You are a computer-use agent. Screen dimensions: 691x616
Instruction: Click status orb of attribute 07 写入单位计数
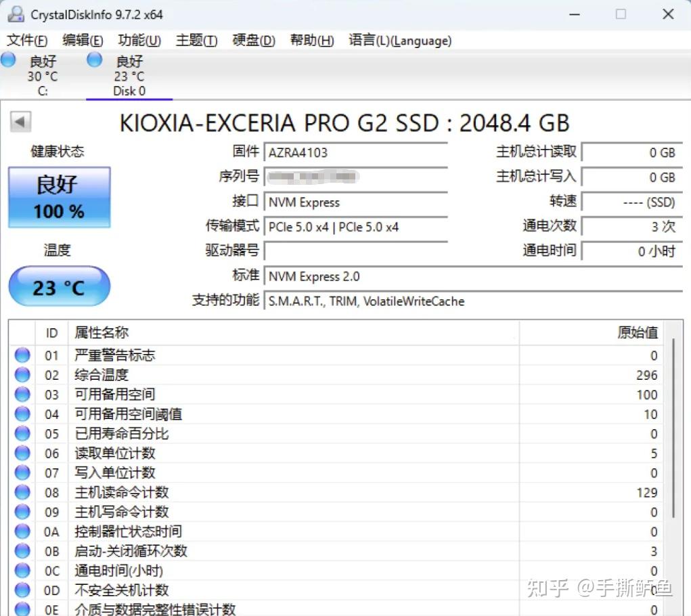point(22,472)
